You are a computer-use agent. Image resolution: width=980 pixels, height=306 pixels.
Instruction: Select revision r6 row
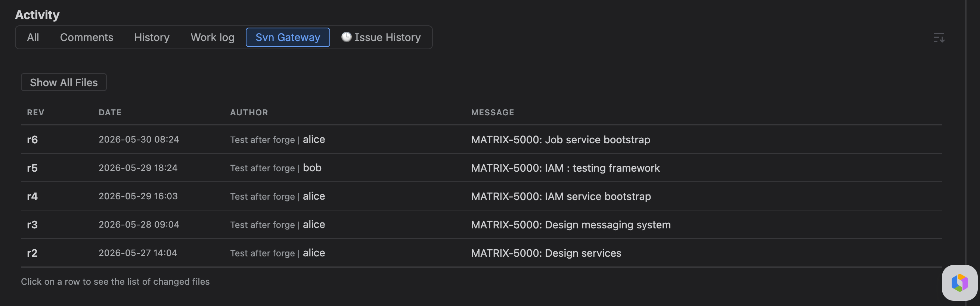coord(481,140)
